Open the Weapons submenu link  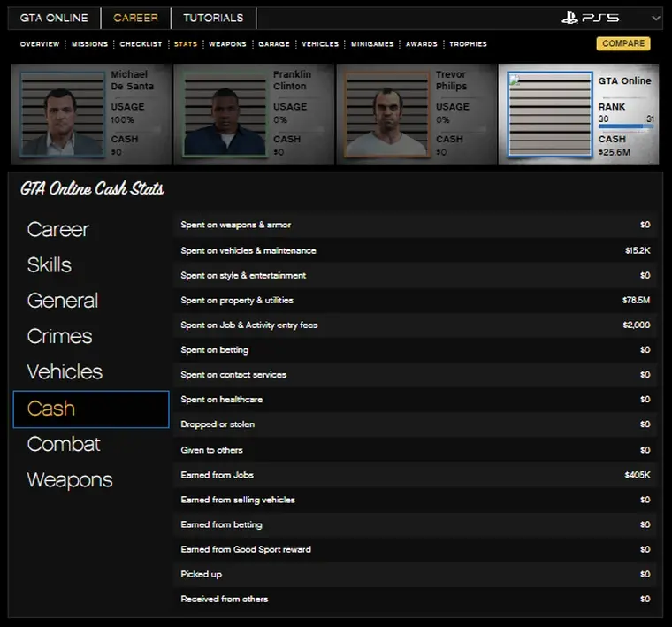point(227,44)
